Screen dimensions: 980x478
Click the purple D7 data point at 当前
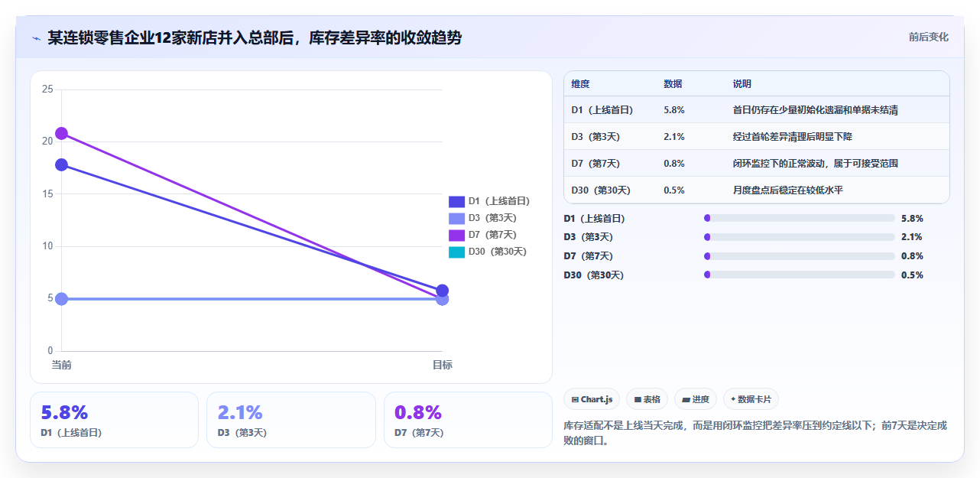pyautogui.click(x=61, y=133)
